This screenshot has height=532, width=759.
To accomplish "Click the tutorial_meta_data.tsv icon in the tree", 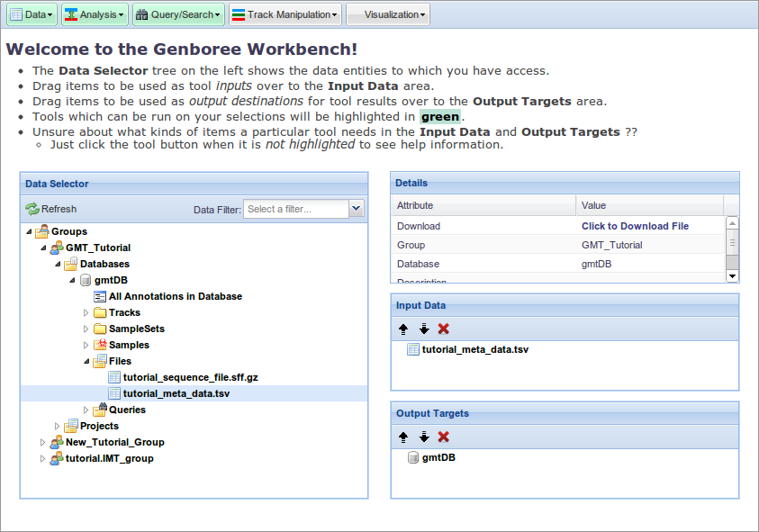I will click(x=114, y=393).
